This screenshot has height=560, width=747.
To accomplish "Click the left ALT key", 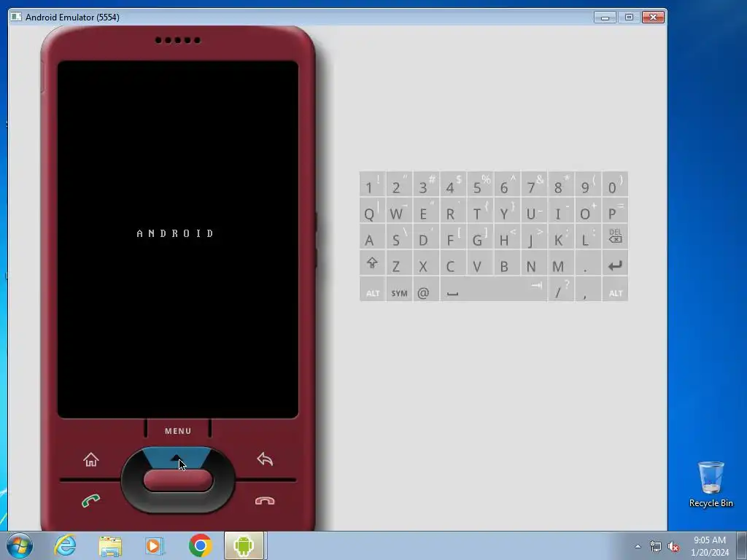I will click(x=373, y=290).
